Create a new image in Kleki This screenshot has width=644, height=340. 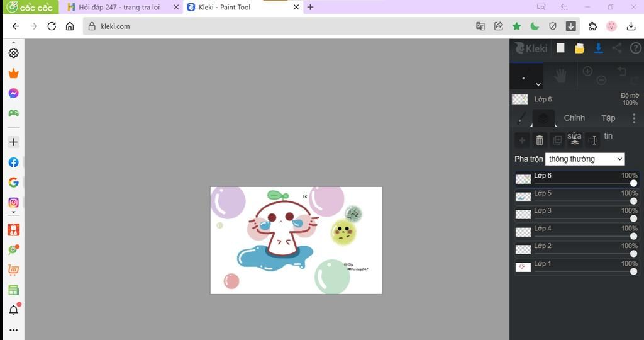point(560,48)
